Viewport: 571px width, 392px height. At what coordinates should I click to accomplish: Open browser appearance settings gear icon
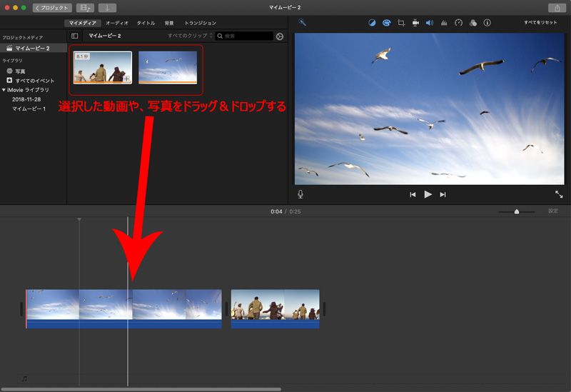click(280, 36)
